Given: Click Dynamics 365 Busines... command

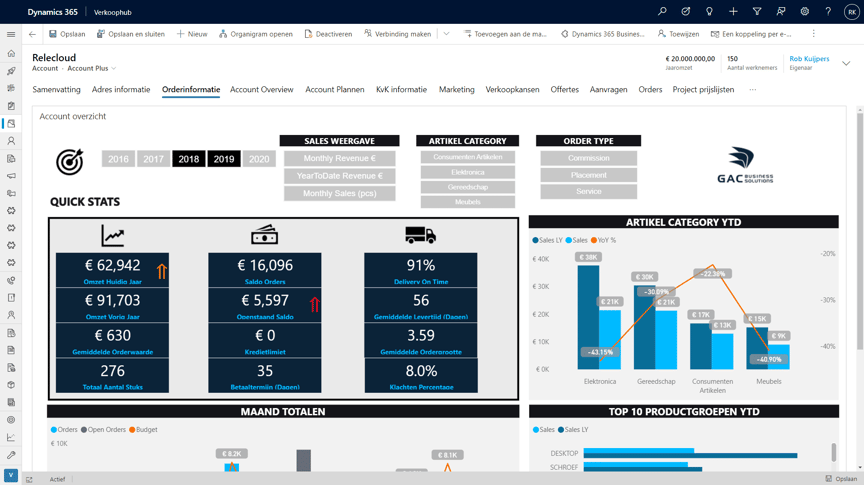Looking at the screenshot, I should tap(602, 34).
